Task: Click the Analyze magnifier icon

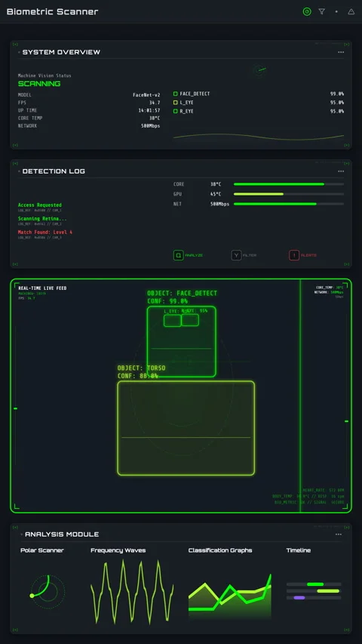Action: coord(179,255)
